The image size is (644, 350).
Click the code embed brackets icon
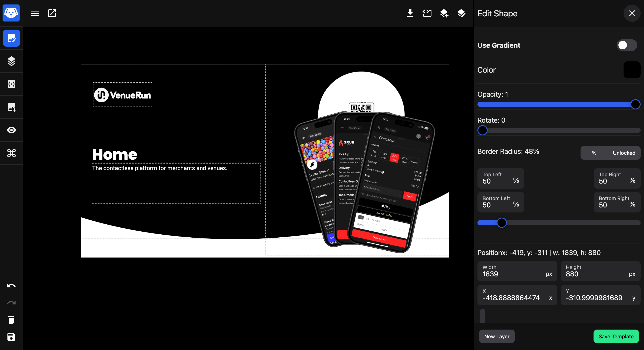427,13
